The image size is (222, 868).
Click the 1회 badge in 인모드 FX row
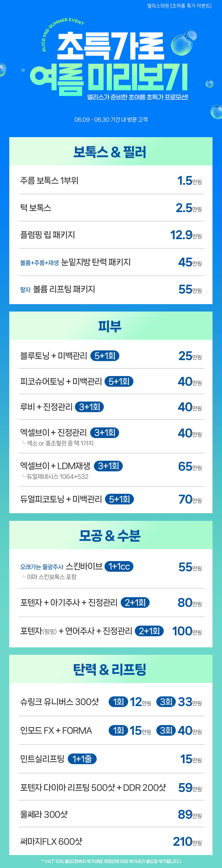118,730
